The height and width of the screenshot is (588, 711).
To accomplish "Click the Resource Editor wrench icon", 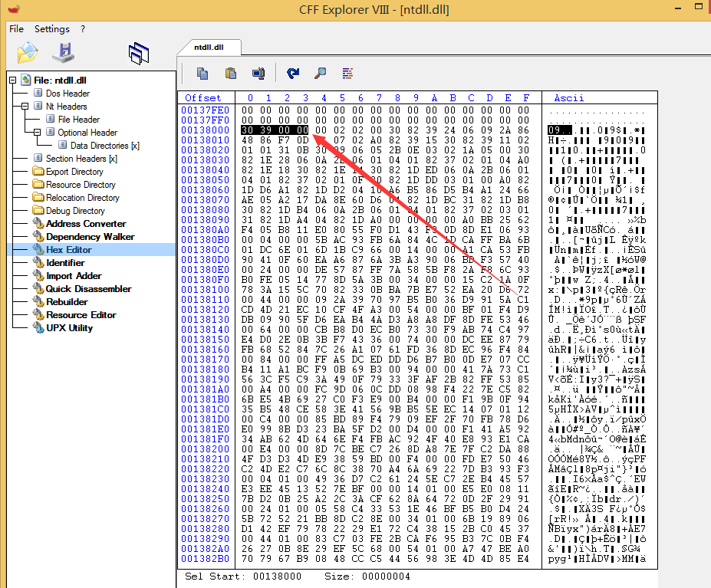I will pos(38,315).
